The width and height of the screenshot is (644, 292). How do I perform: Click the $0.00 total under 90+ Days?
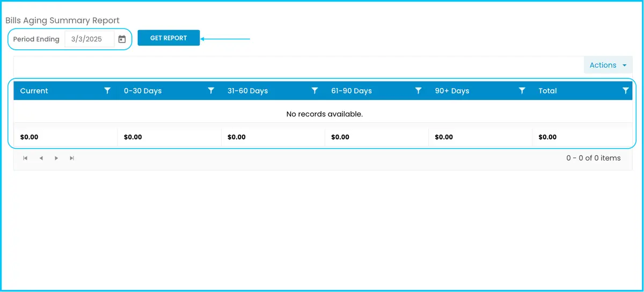click(444, 137)
